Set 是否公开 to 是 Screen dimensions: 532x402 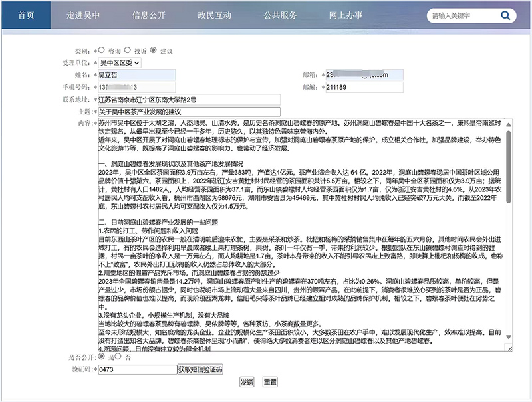click(101, 356)
